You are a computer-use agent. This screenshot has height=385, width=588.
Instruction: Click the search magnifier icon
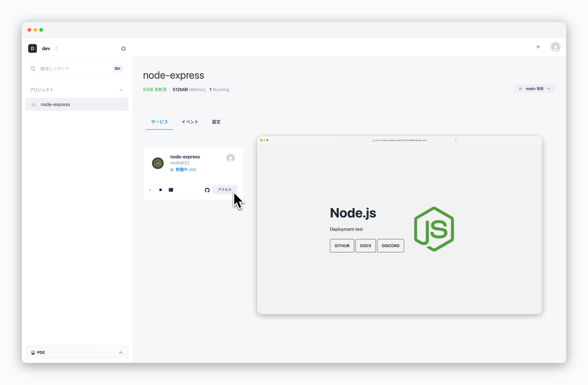pos(33,68)
